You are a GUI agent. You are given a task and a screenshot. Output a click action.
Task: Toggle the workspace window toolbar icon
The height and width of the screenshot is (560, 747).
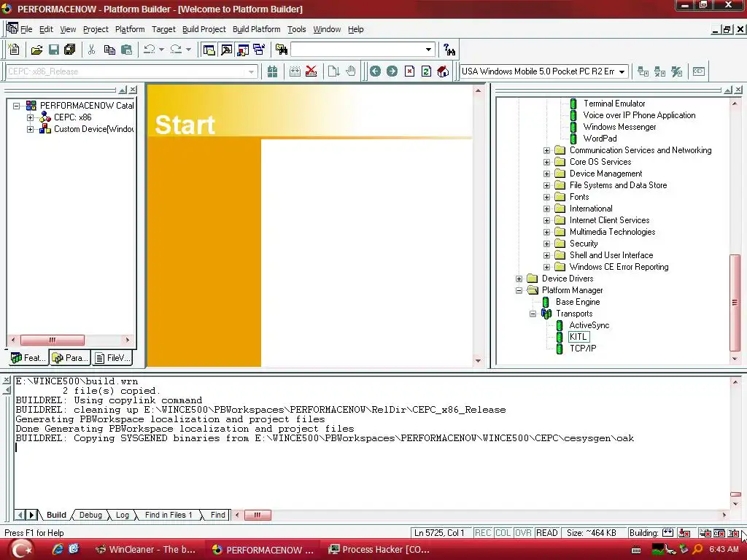(209, 50)
